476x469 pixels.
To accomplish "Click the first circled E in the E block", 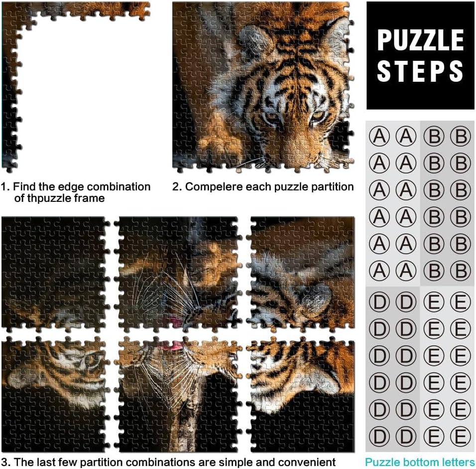I will [434, 302].
